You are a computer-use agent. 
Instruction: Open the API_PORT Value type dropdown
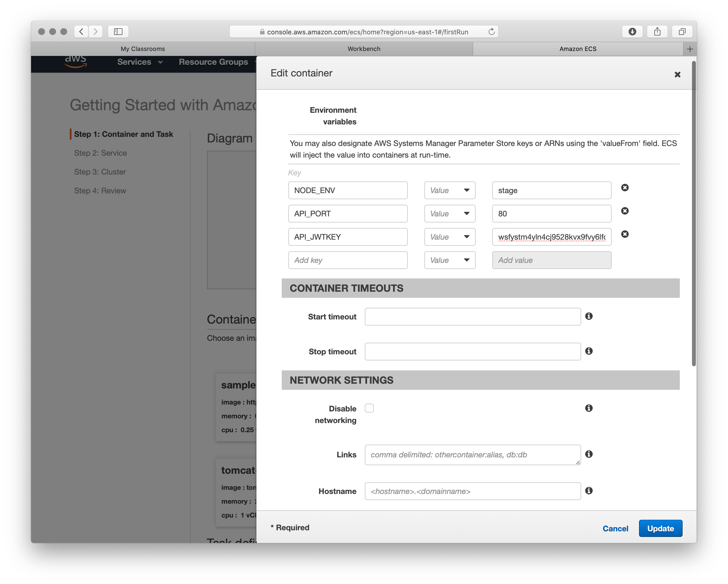[x=450, y=214]
